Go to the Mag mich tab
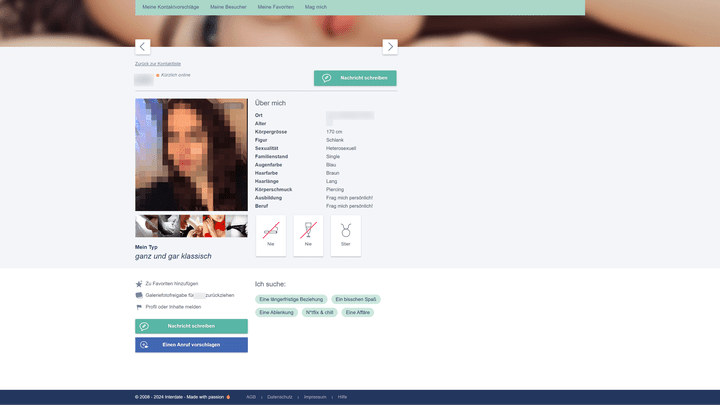This screenshot has height=405, width=720. click(x=315, y=7)
